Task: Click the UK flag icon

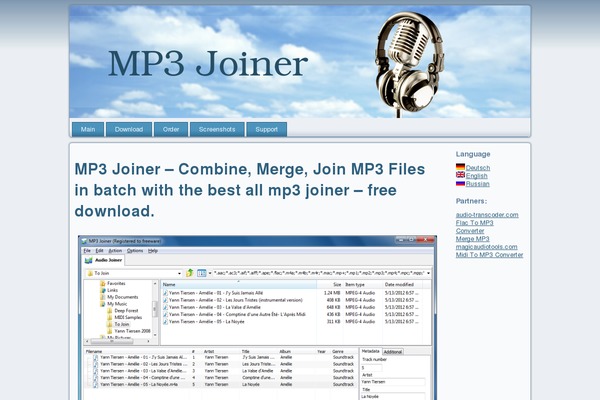Action: point(460,175)
